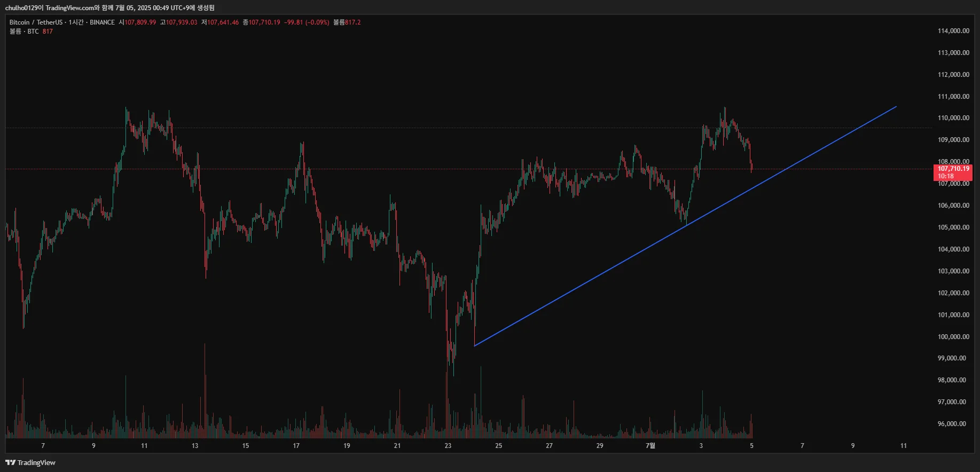Click the −99.81 (−0.09%) change value
The image size is (980, 472).
pos(306,22)
